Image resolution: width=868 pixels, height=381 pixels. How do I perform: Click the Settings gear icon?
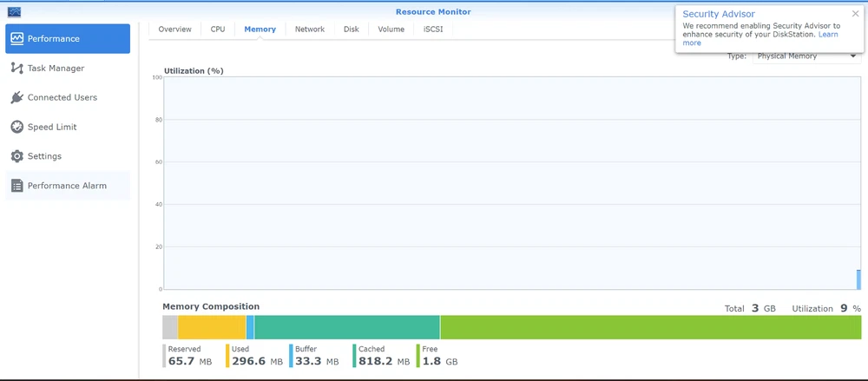tap(16, 156)
